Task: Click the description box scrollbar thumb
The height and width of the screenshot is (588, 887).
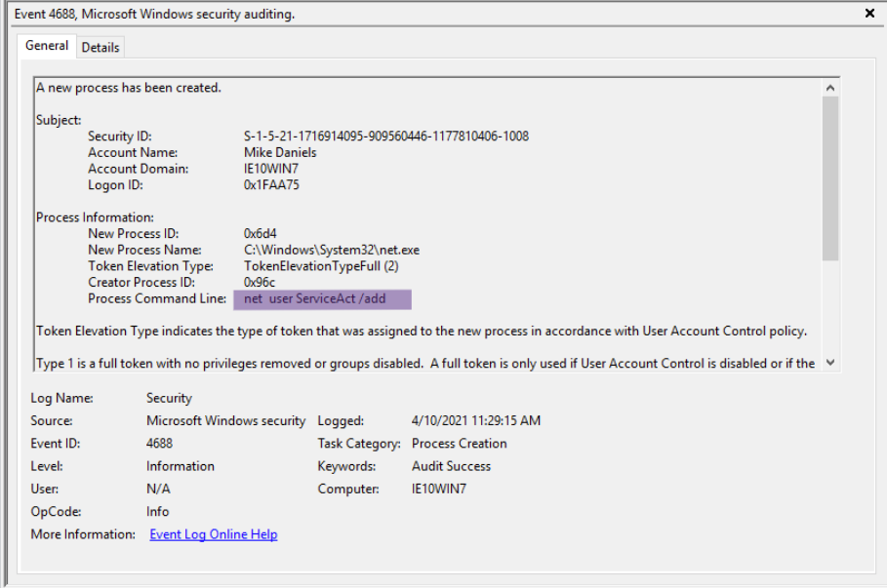Action: click(x=829, y=178)
